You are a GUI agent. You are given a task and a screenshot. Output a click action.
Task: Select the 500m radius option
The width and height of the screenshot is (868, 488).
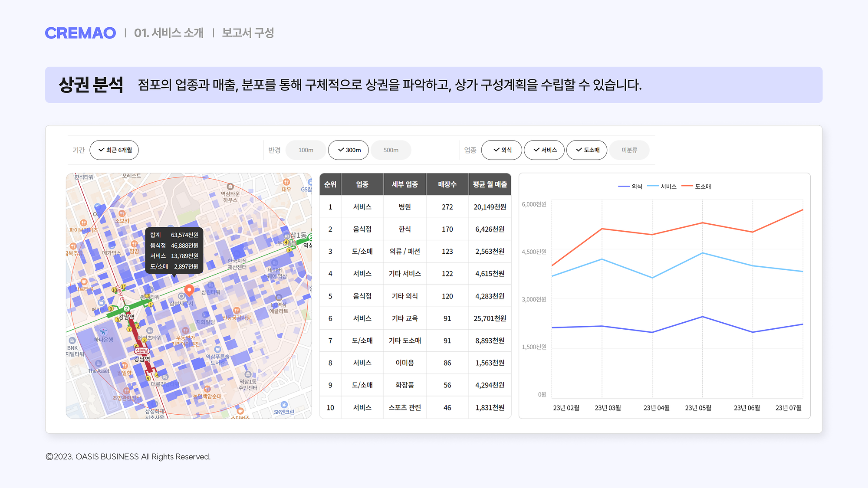pyautogui.click(x=391, y=150)
